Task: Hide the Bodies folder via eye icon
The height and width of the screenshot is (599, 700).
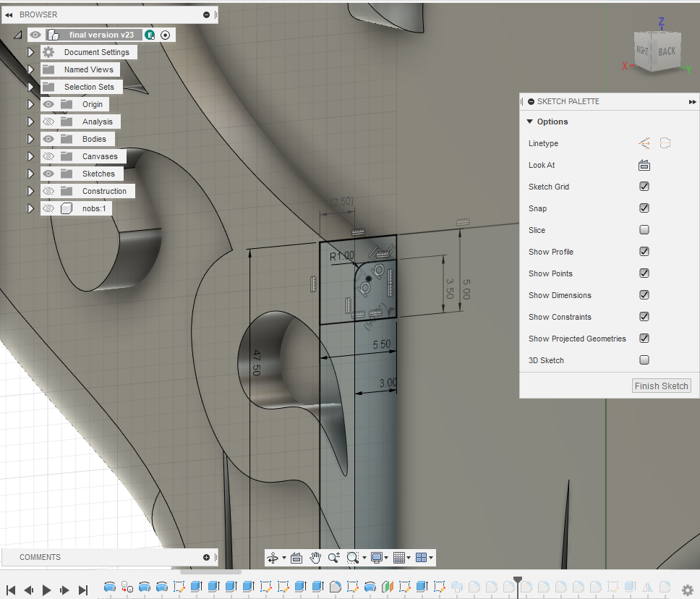Action: coord(48,139)
